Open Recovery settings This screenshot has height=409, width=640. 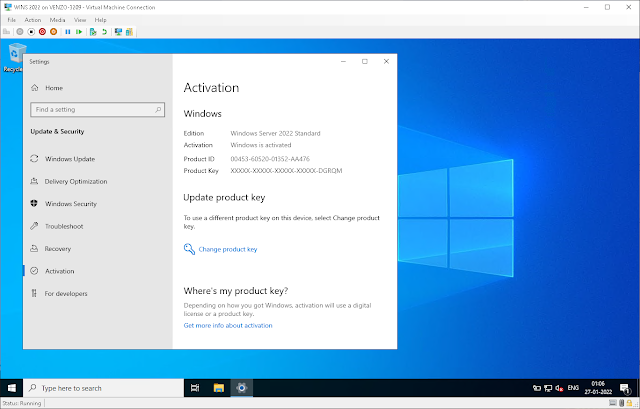point(98,249)
